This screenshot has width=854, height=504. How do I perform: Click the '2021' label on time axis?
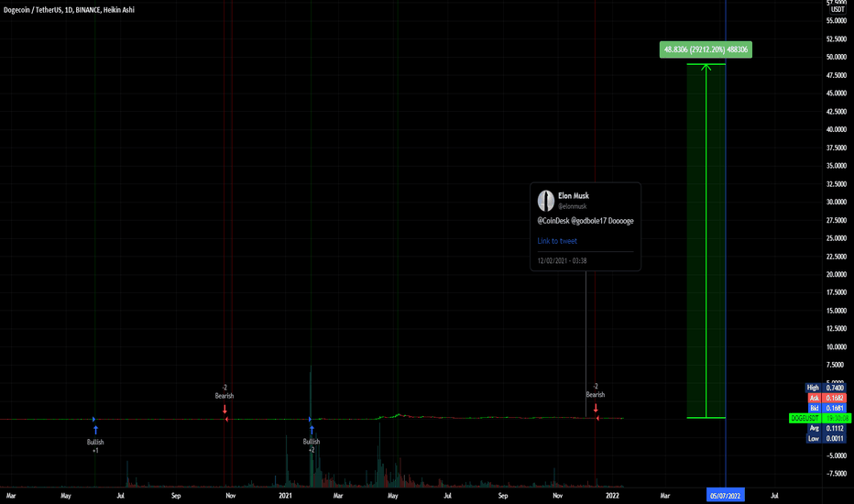(285, 496)
